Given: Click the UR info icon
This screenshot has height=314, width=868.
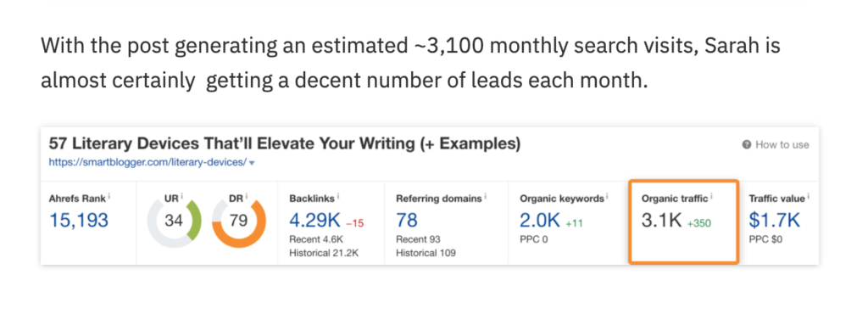Looking at the screenshot, I should (x=182, y=196).
